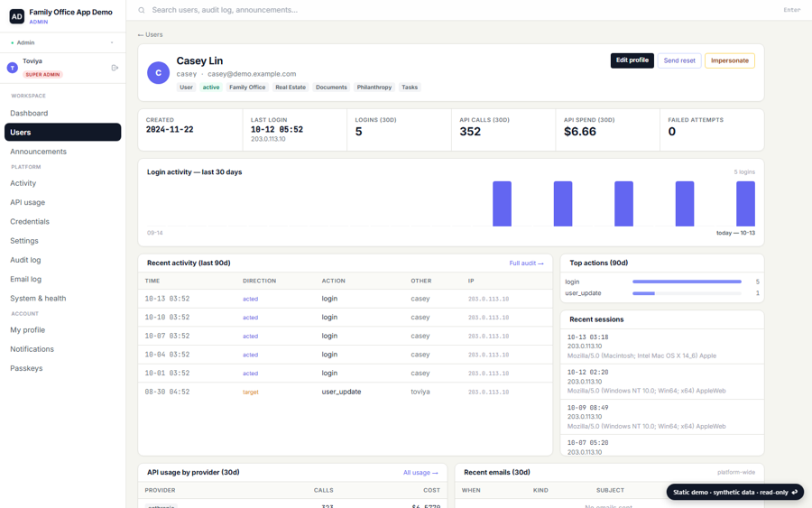
Task: Click the user_update progress bar
Action: (687, 293)
